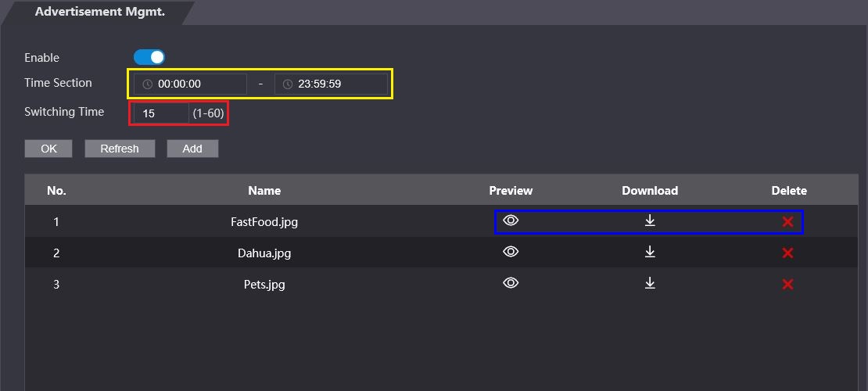Toggle the Enable switch off
The height and width of the screenshot is (391, 868).
149,57
